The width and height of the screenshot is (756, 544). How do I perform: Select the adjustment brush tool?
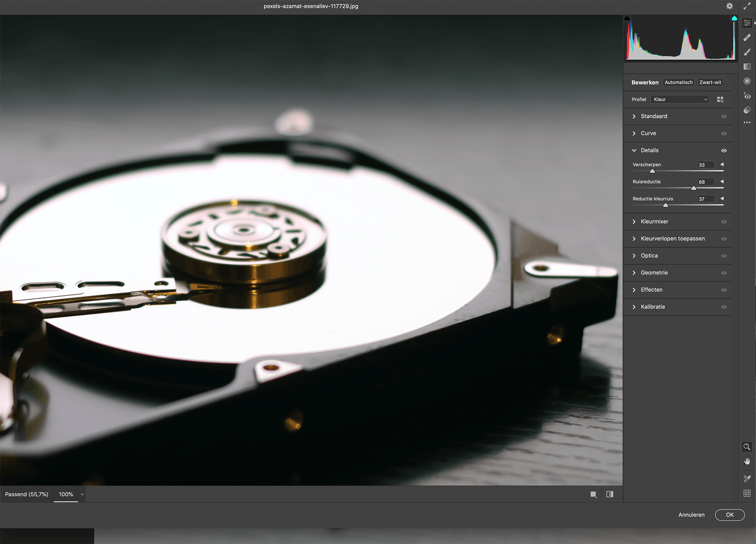pyautogui.click(x=747, y=52)
